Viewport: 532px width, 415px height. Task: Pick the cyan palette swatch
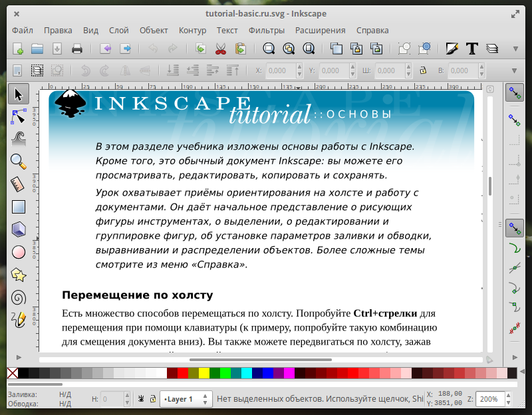click(246, 373)
